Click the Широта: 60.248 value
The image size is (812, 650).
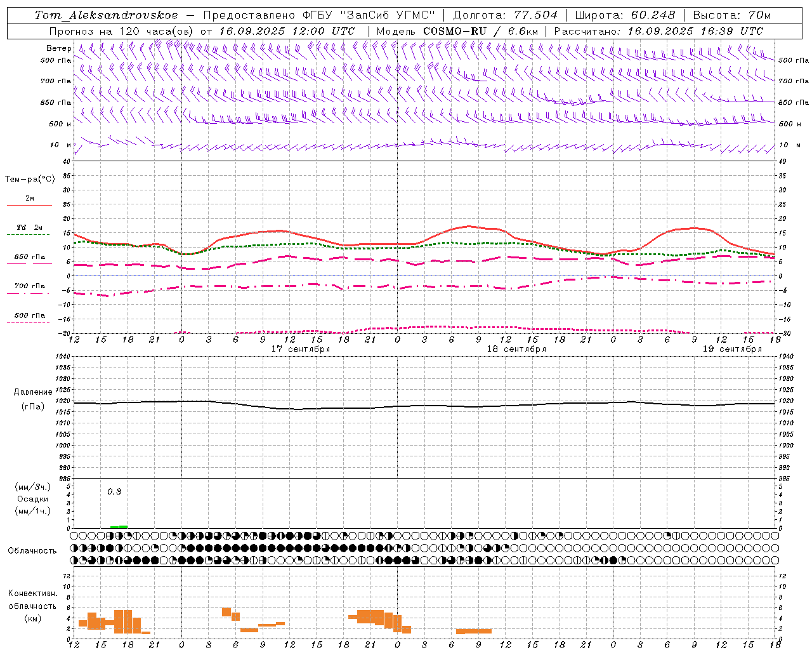point(625,15)
